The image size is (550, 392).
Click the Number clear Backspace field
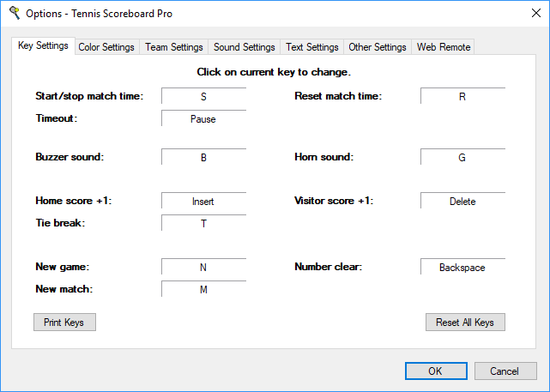(462, 268)
